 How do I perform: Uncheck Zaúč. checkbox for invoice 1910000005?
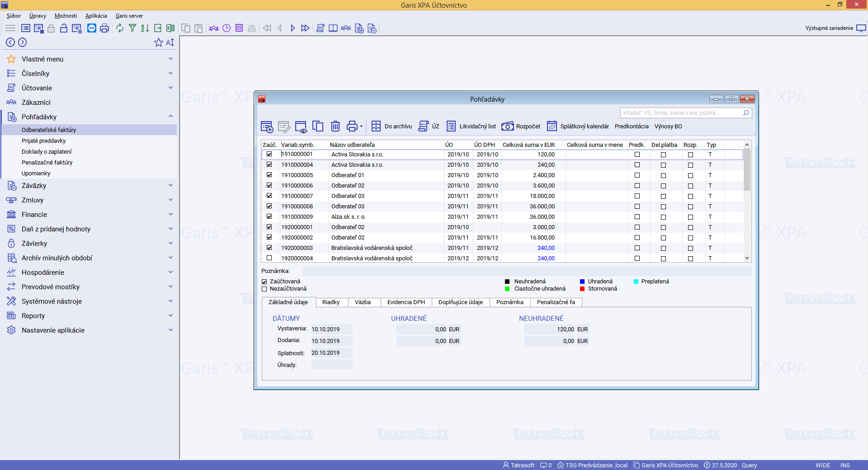tap(269, 175)
